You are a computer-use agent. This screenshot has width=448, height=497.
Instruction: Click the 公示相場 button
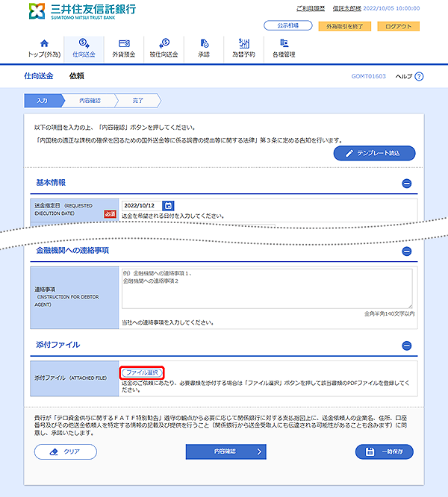coord(288,25)
